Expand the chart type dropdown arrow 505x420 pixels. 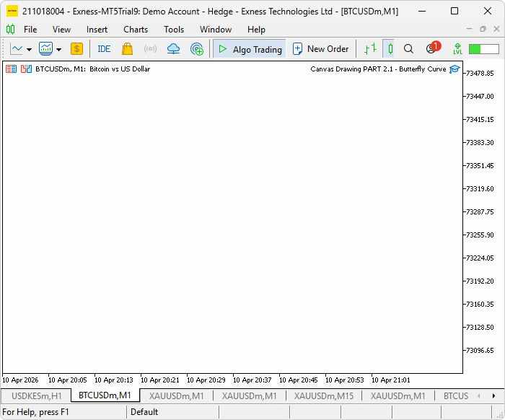click(30, 49)
